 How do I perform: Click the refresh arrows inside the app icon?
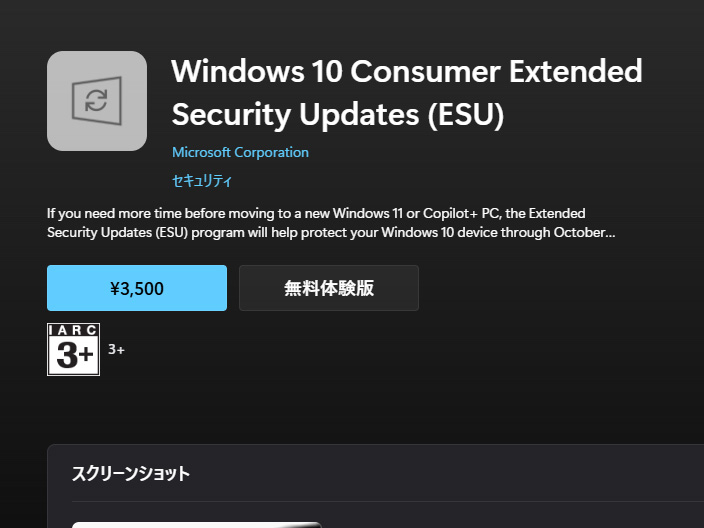[97, 101]
